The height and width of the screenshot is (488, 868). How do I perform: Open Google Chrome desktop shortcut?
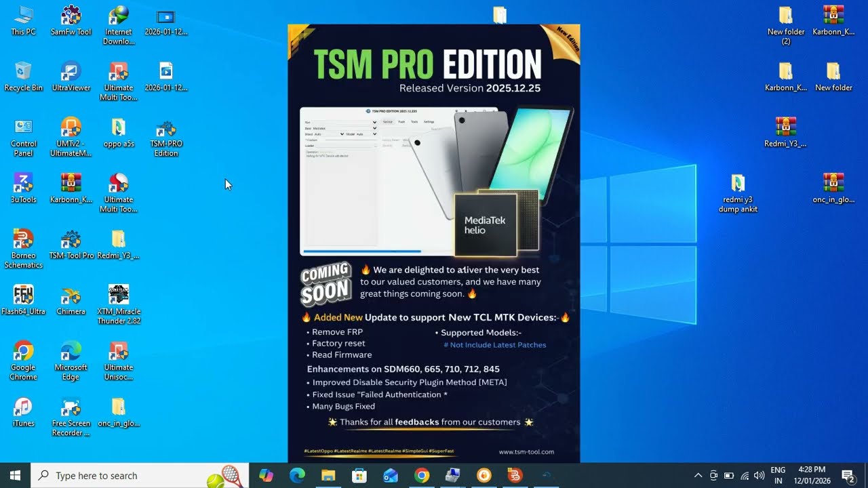click(23, 361)
